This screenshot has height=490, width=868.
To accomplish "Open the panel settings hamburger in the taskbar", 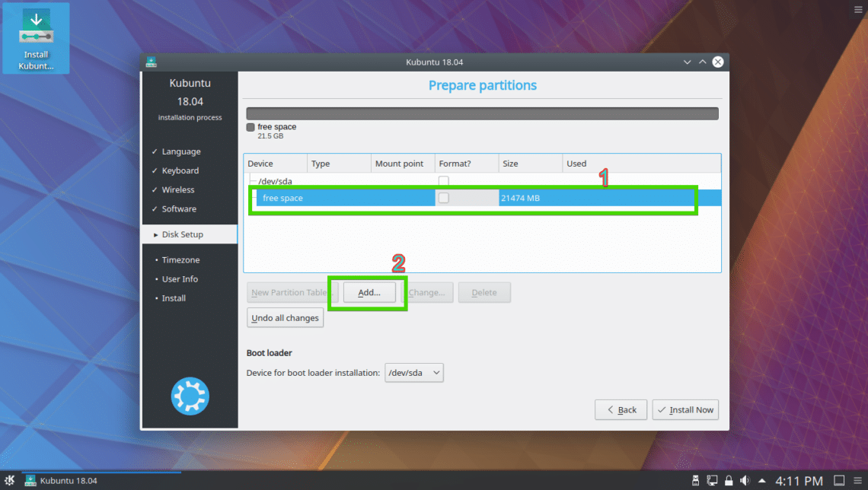I will pyautogui.click(x=857, y=481).
